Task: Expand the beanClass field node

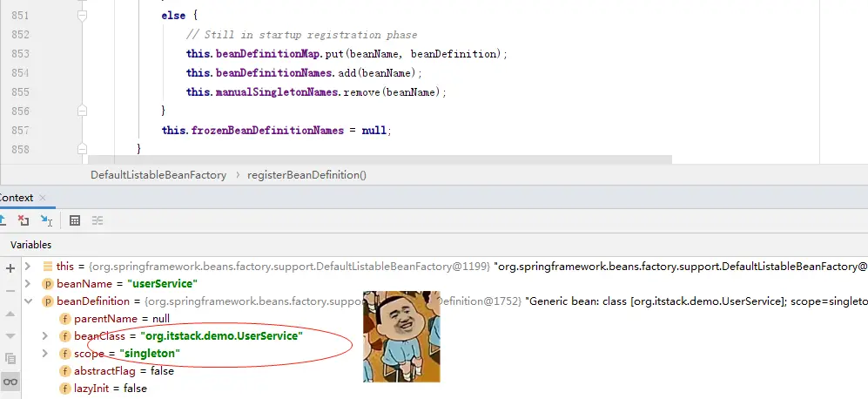Action: 45,336
